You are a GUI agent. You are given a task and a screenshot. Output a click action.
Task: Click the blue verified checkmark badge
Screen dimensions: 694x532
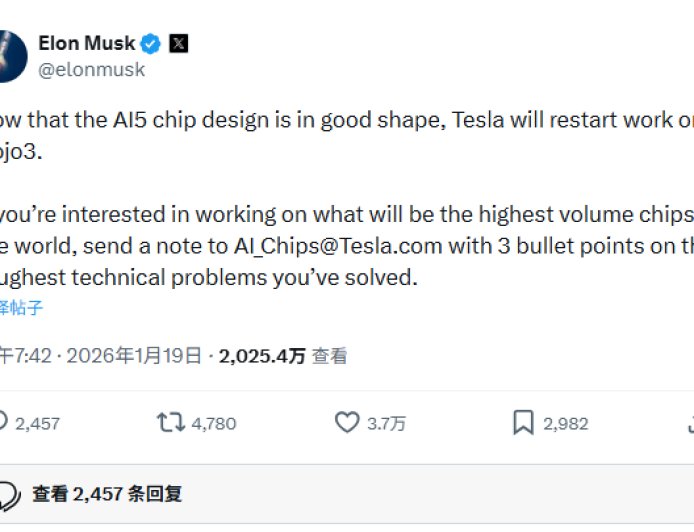tap(150, 43)
